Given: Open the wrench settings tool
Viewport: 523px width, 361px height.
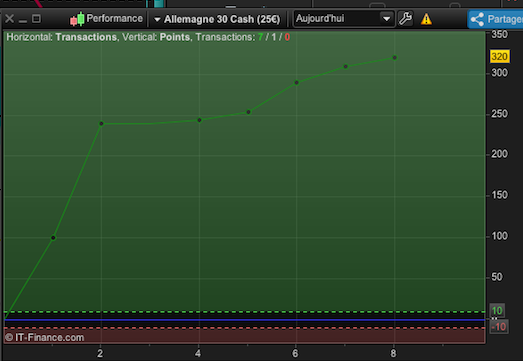Looking at the screenshot, I should (x=405, y=19).
